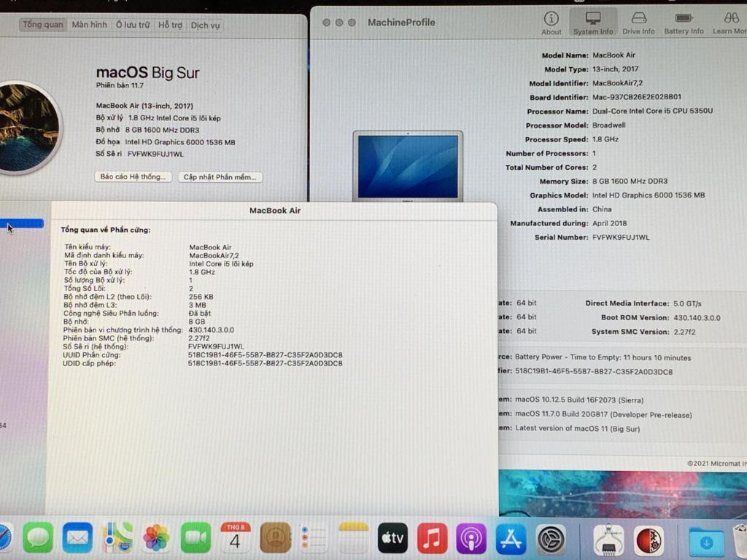This screenshot has width=747, height=560.
Task: Show Battery Info in MachineProfile toolbar
Action: (684, 23)
